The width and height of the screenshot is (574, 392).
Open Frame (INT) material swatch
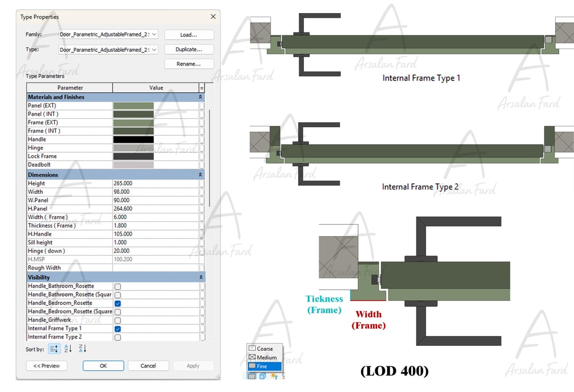[133, 131]
